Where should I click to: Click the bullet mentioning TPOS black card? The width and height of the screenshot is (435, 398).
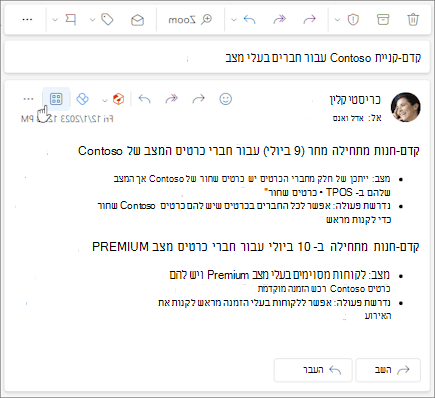252,186
